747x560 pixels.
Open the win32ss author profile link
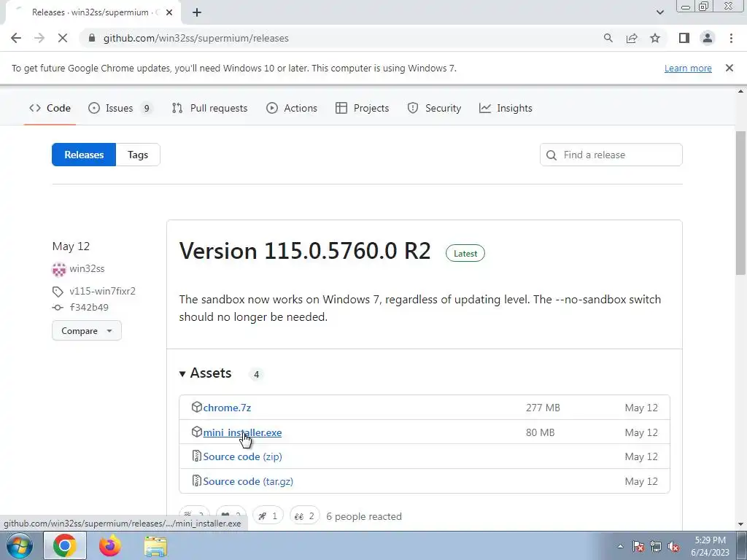[87, 268]
